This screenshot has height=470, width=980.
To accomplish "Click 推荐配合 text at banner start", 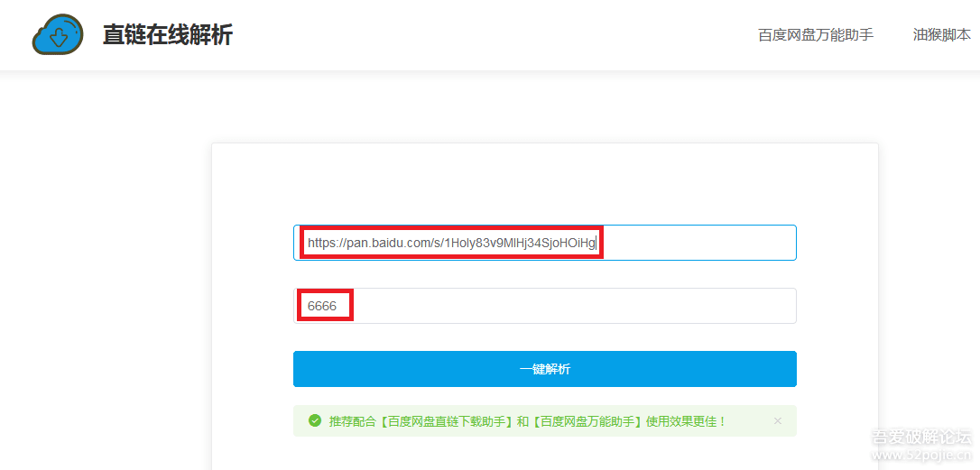I will pyautogui.click(x=352, y=421).
